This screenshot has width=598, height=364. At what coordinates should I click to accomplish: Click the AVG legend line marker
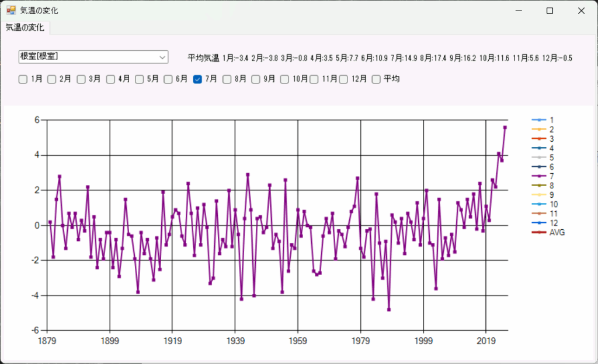tap(538, 232)
